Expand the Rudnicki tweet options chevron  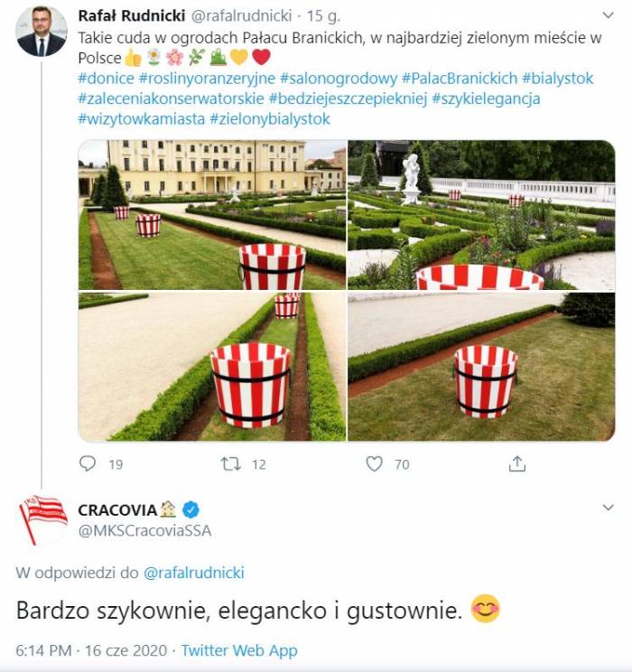click(608, 16)
